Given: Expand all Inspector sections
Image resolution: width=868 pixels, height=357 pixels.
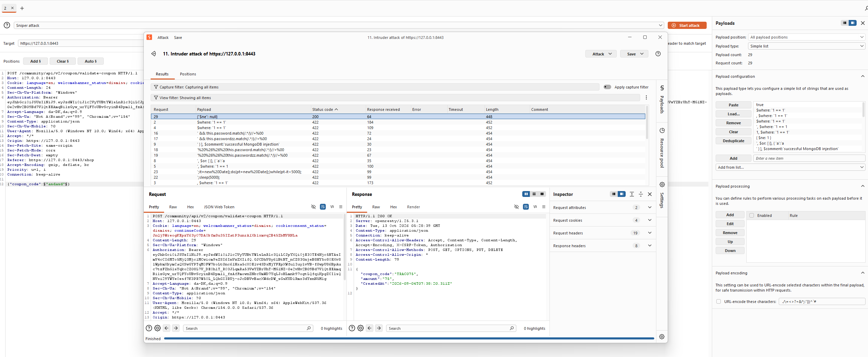Looking at the screenshot, I should 632,194.
